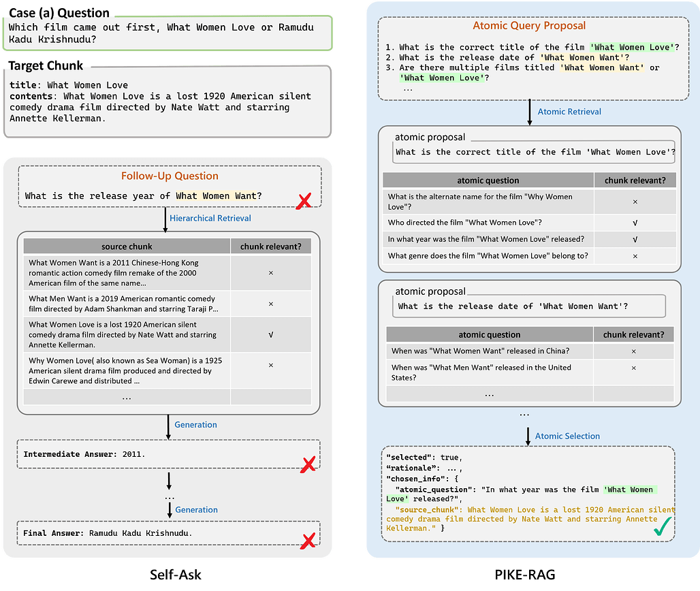Click the 'contents:' paragraph in Target Chunk
The width and height of the screenshot is (700, 591).
click(160, 107)
